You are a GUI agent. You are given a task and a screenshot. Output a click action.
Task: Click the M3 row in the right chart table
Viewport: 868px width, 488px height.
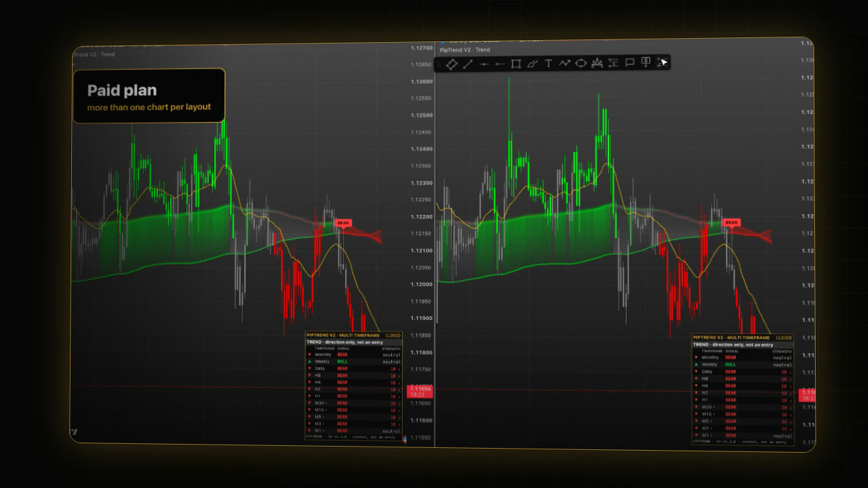pos(743,428)
